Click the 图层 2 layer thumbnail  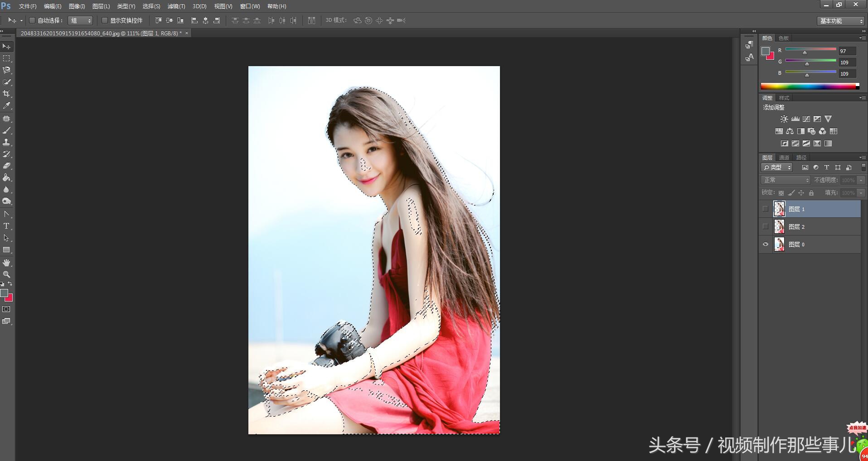[x=779, y=226]
